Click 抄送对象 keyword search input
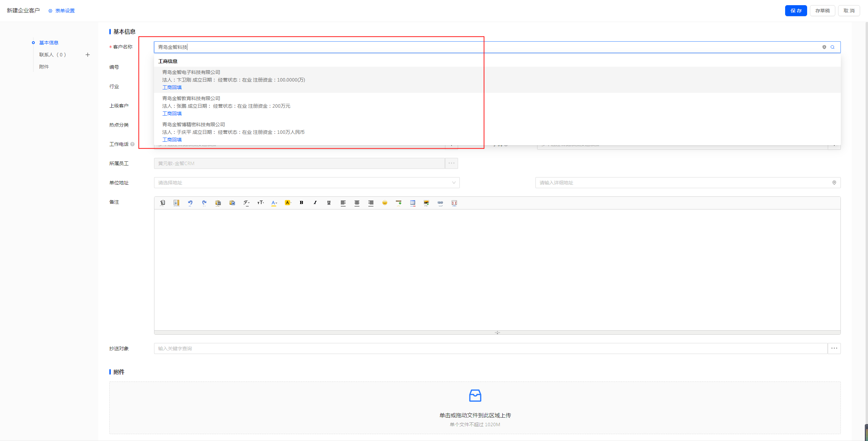 coord(491,348)
